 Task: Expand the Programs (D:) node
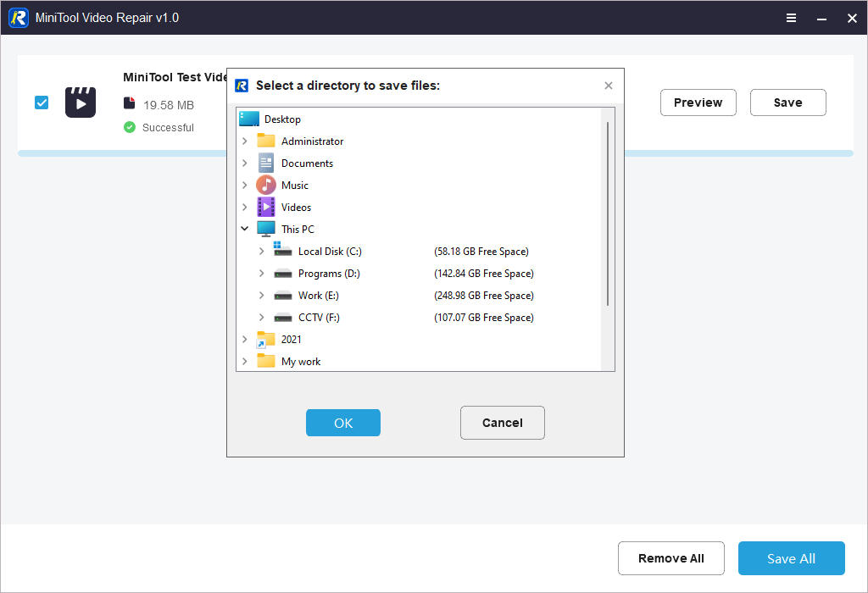[x=261, y=274]
